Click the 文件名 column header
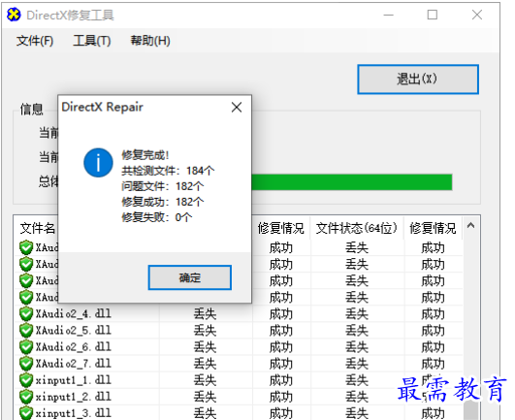 click(37, 228)
